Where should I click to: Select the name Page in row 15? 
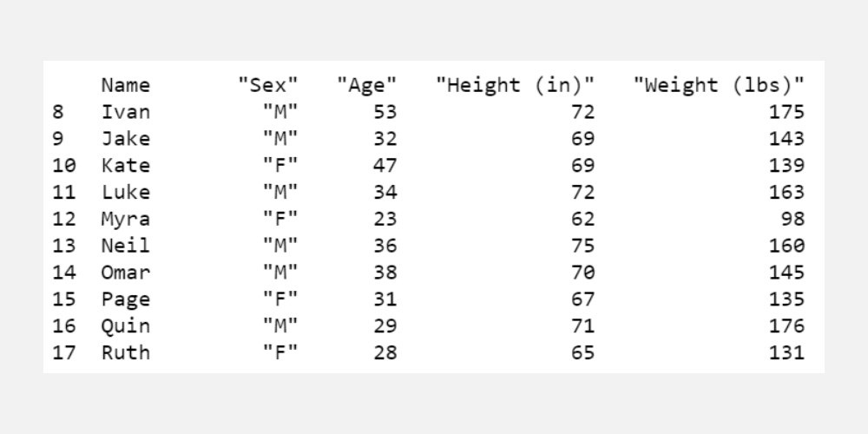(x=125, y=299)
